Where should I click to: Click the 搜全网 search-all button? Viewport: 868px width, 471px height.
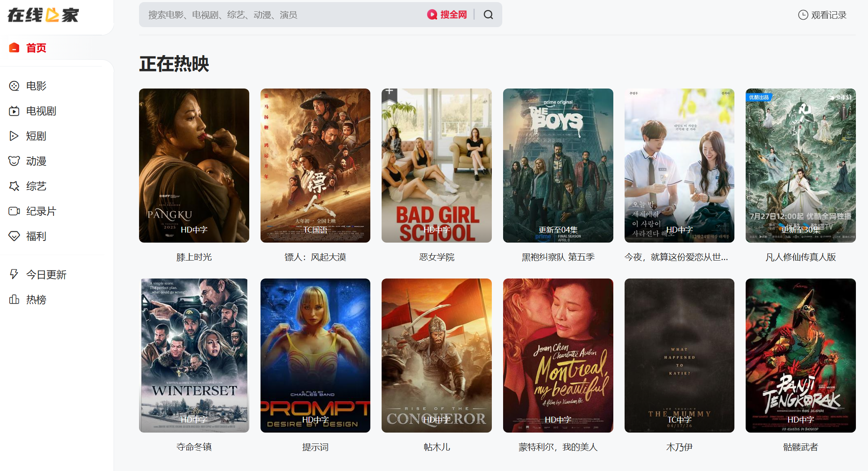tap(447, 15)
